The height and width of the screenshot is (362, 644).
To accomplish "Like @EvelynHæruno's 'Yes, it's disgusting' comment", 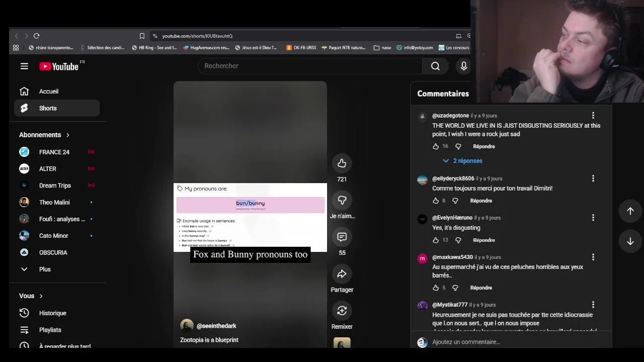I will tap(436, 240).
